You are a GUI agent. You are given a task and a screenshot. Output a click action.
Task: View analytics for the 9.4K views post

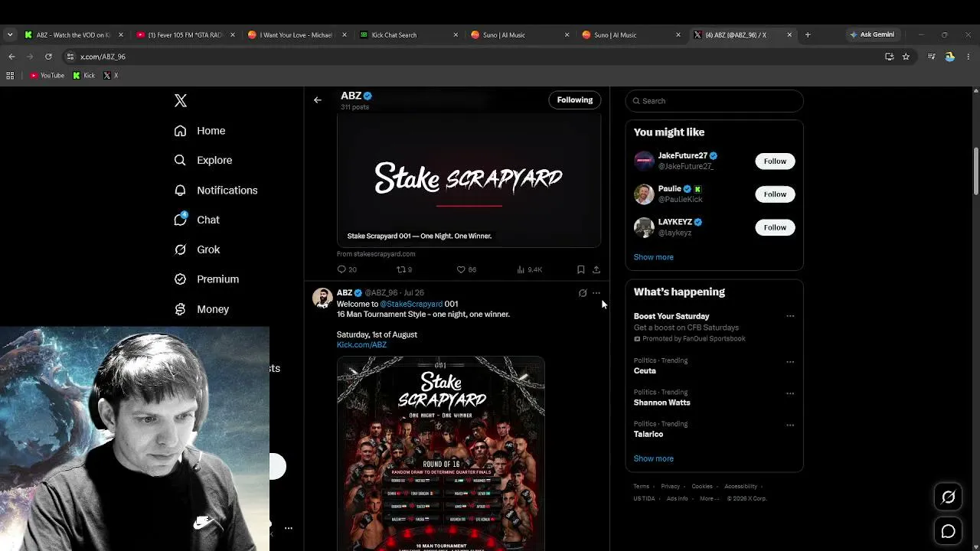click(x=529, y=269)
